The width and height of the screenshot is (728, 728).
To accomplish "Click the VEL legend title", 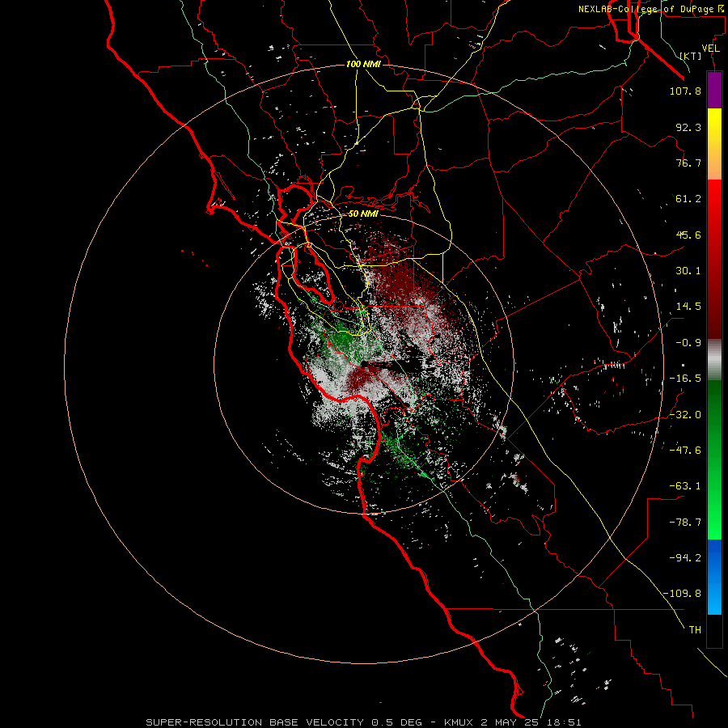I will (x=710, y=49).
